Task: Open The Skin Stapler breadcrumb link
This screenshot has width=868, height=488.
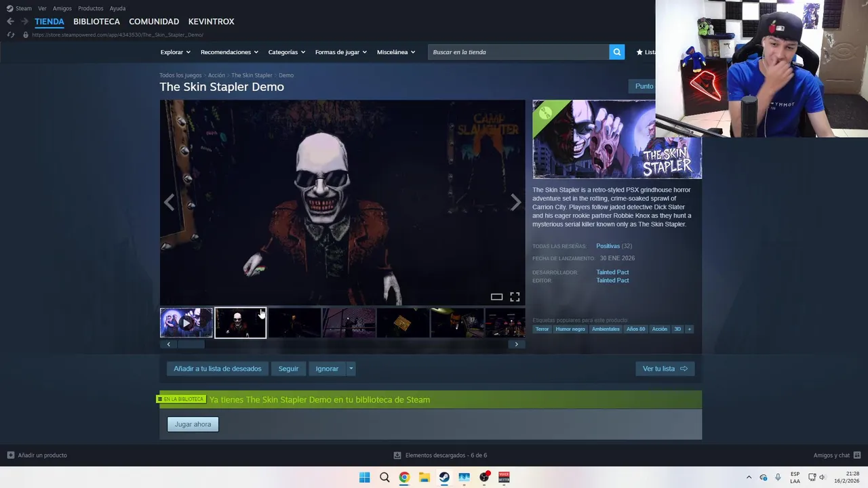Action: 252,75
